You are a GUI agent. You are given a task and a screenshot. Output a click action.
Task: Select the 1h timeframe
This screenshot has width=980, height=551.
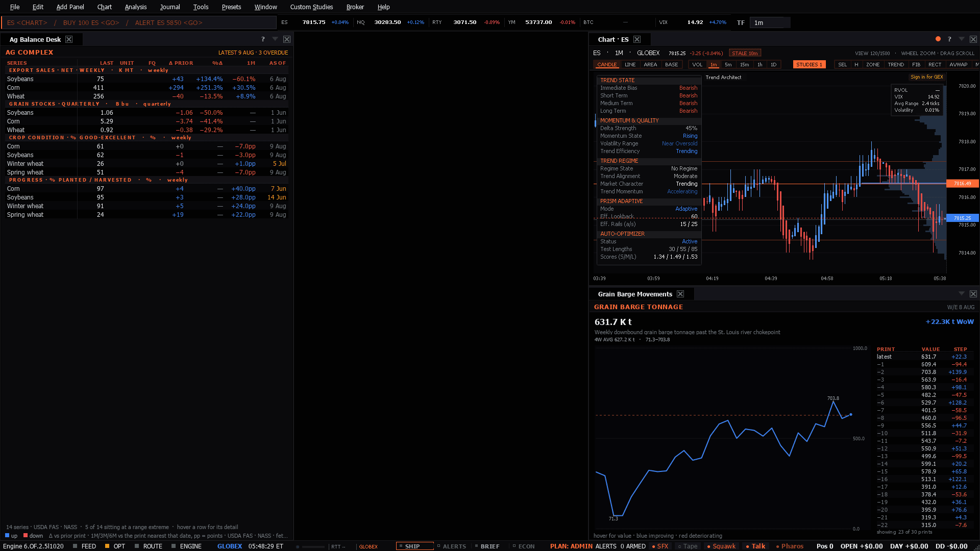point(760,65)
